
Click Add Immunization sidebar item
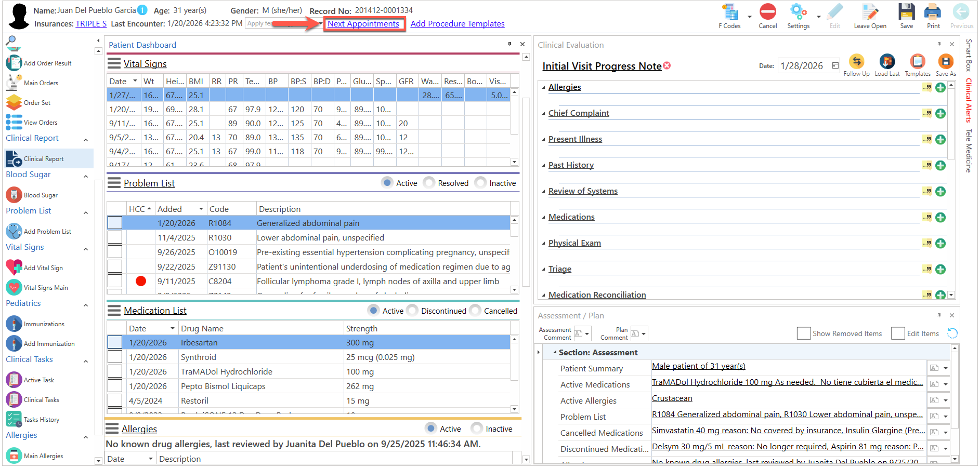[x=41, y=343]
